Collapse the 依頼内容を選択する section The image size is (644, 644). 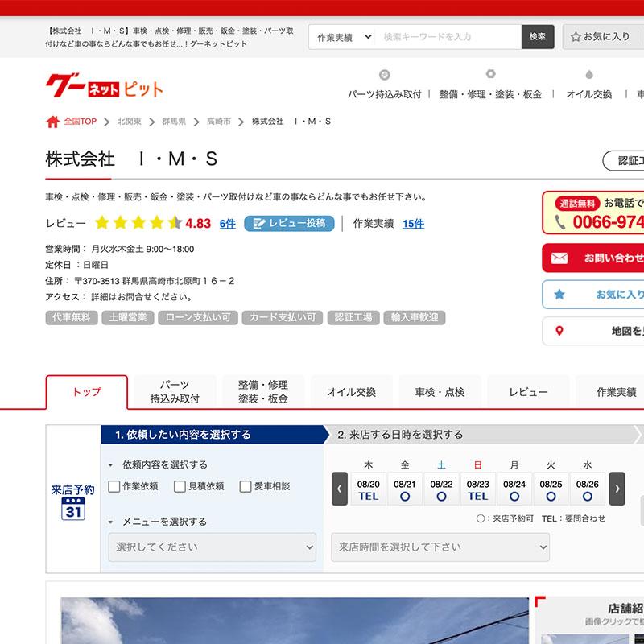click(110, 465)
